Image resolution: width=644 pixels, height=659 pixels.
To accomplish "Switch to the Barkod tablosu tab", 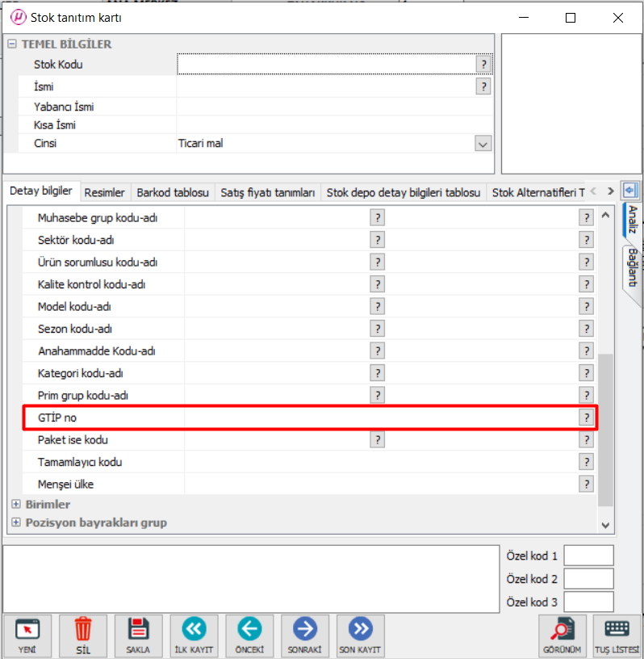I will [x=173, y=192].
